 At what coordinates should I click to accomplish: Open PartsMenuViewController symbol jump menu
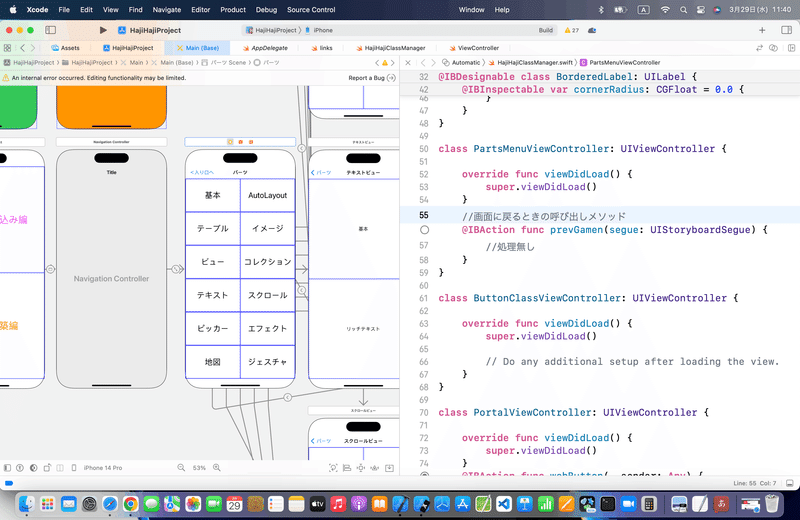point(620,63)
